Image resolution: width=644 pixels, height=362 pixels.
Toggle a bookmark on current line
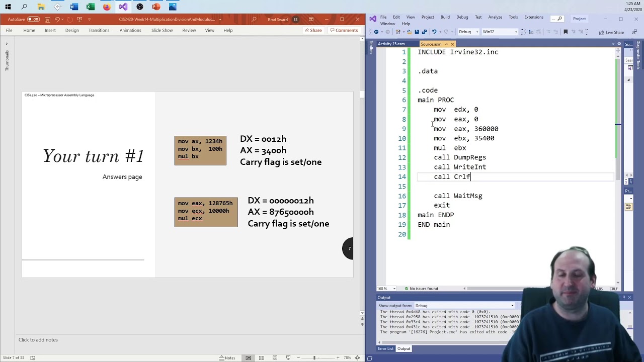click(566, 32)
